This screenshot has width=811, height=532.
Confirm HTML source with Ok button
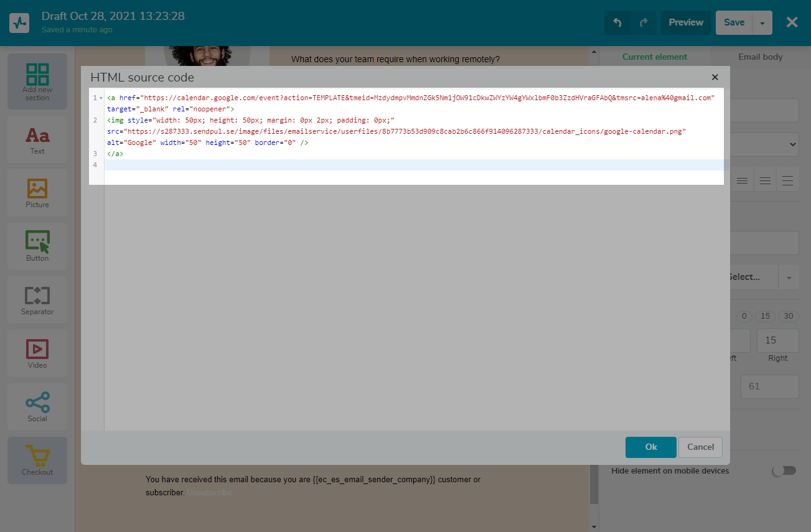click(x=651, y=447)
